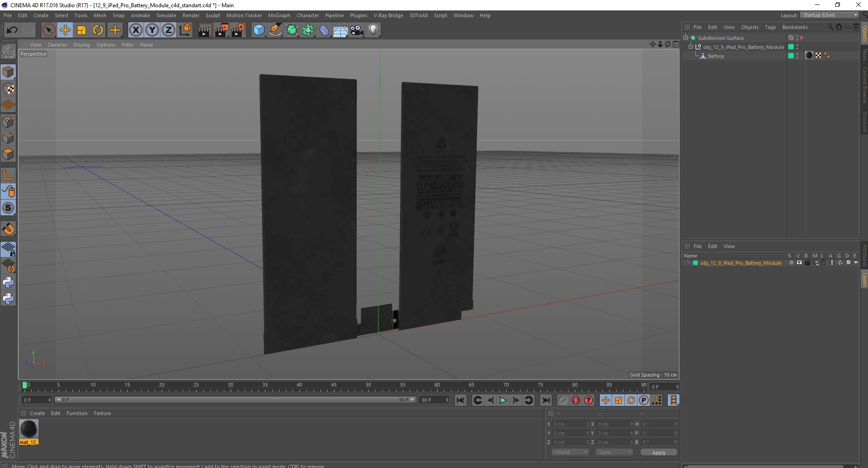
Task: Open the MoGraph menu
Action: pyautogui.click(x=279, y=15)
